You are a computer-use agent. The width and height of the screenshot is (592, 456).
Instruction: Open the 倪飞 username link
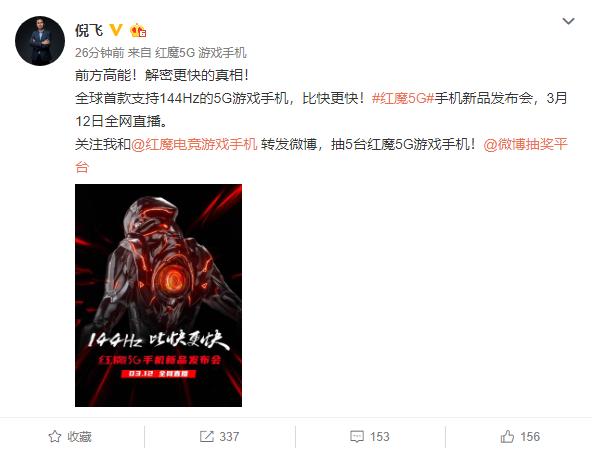[89, 30]
